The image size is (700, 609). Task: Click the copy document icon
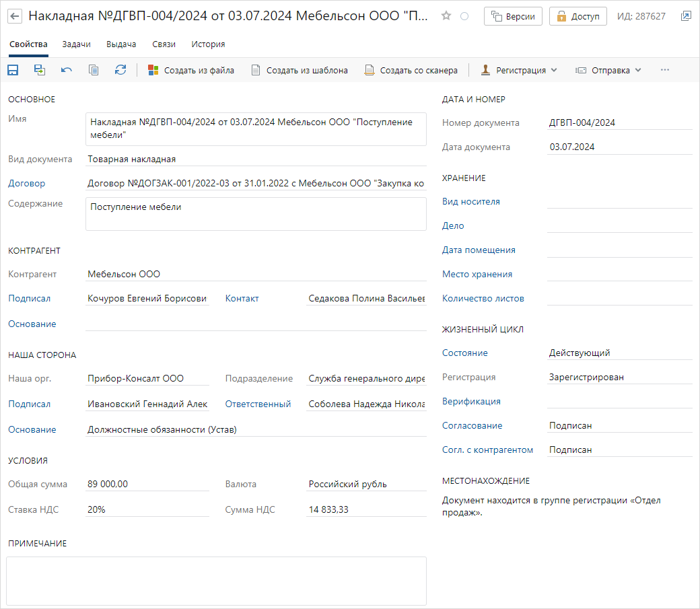pyautogui.click(x=94, y=70)
